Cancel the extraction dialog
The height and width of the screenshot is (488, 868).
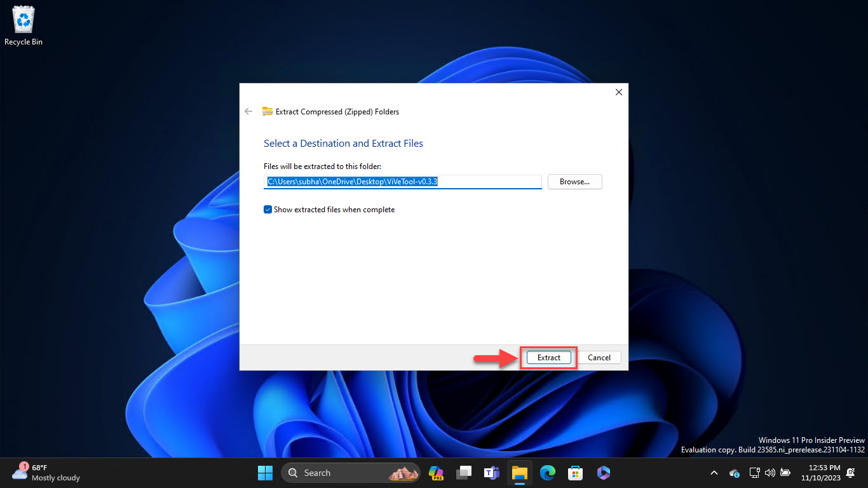pos(599,358)
